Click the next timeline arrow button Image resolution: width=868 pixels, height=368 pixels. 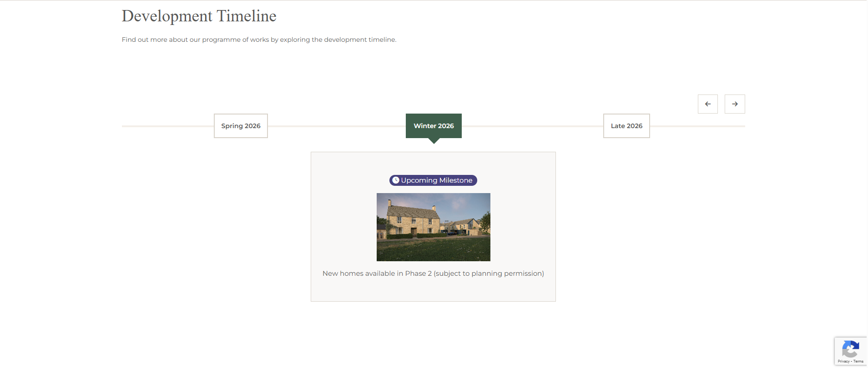[735, 104]
